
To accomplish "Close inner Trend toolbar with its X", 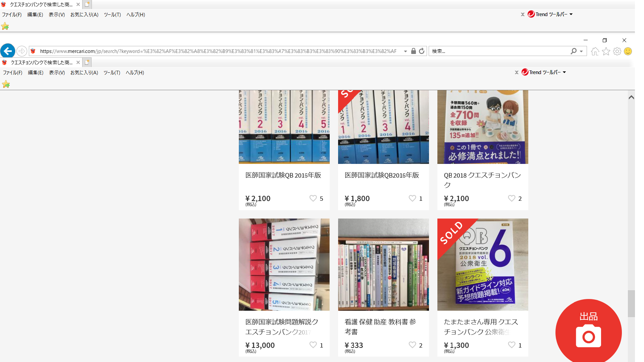I will pos(517,72).
